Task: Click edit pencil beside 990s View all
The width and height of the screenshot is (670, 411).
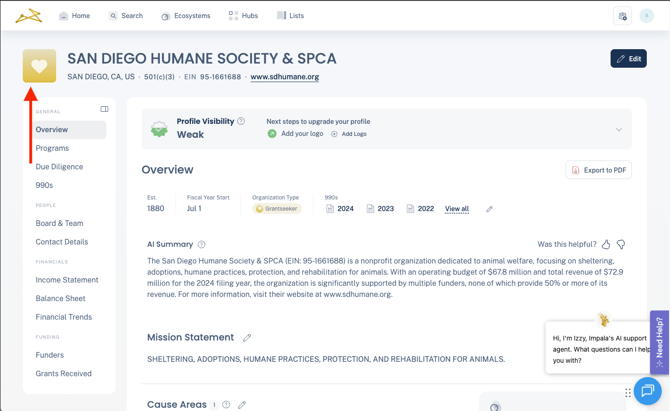Action: 489,209
